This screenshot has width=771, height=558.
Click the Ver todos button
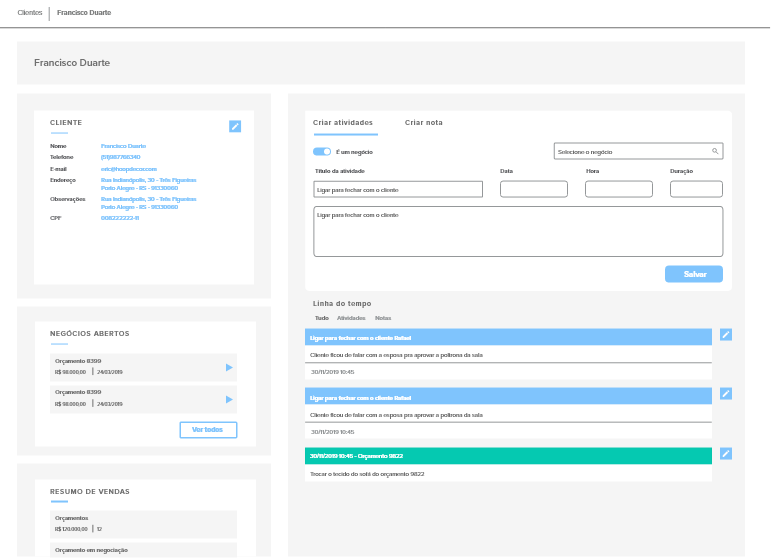(x=208, y=430)
